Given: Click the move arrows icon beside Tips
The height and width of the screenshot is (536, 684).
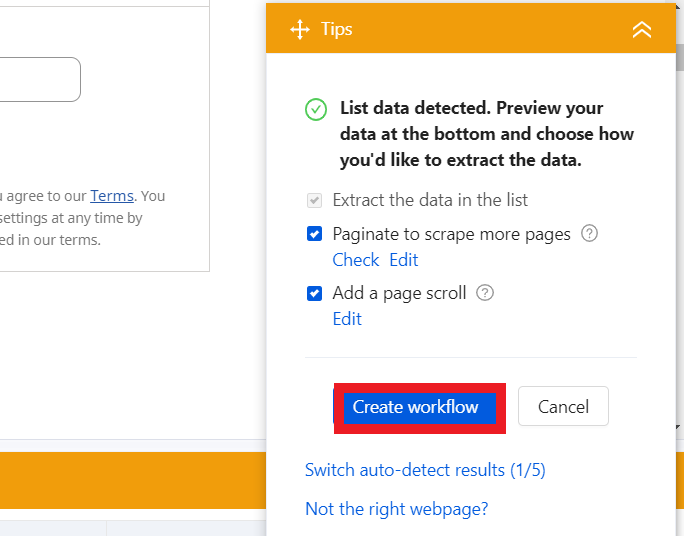Looking at the screenshot, I should 300,29.
